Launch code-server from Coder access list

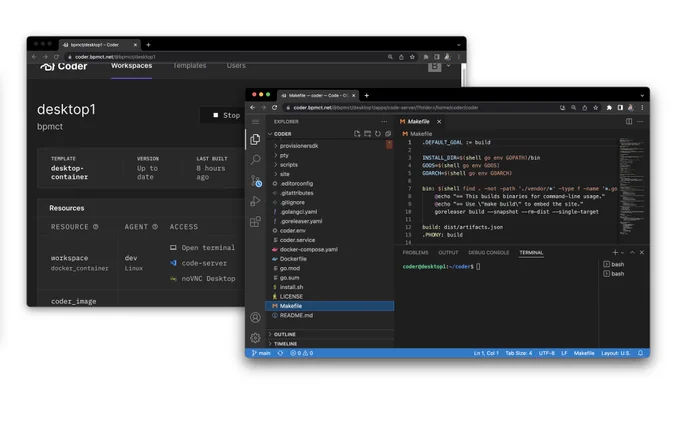coord(199,263)
